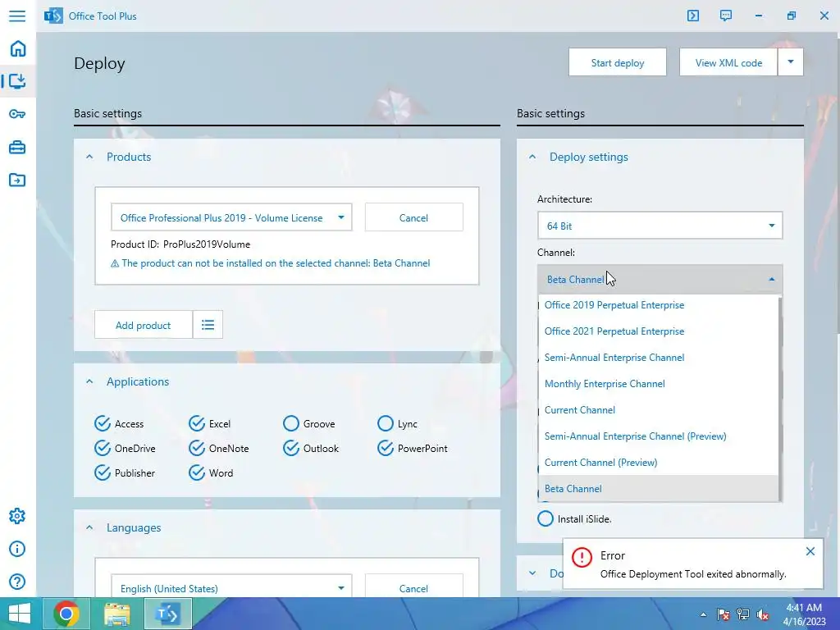Click the Office Tool Plus logo
This screenshot has width=840, height=630.
[x=53, y=16]
